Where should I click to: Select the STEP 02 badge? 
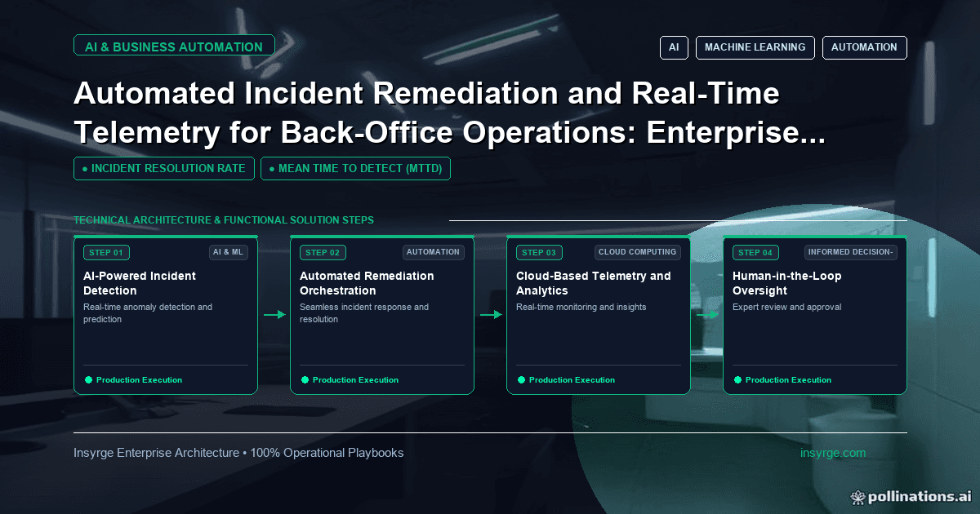click(x=323, y=252)
